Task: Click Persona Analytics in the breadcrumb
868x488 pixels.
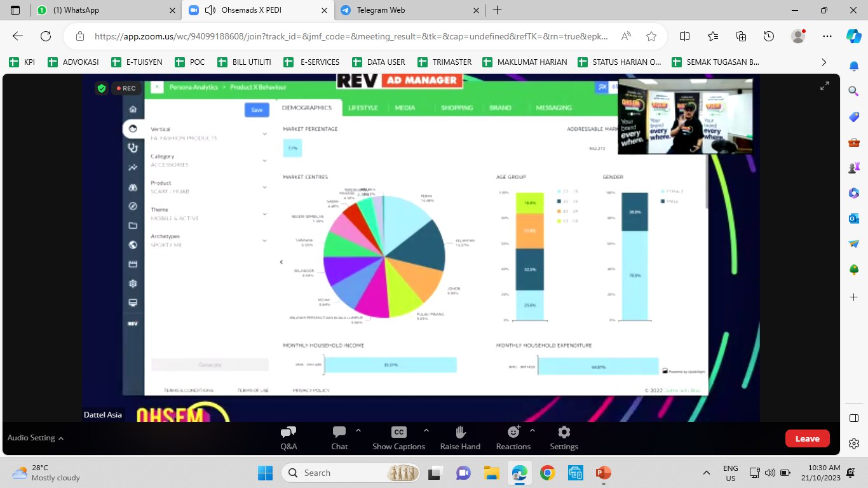Action: tap(194, 87)
